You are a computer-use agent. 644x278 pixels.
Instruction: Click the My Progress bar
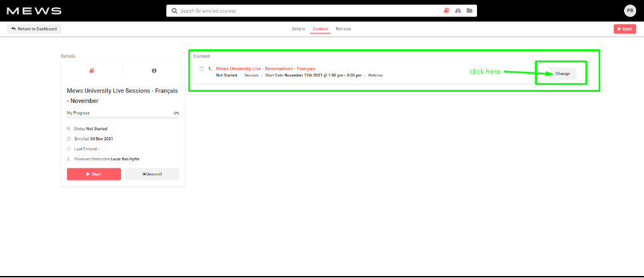coord(122,118)
